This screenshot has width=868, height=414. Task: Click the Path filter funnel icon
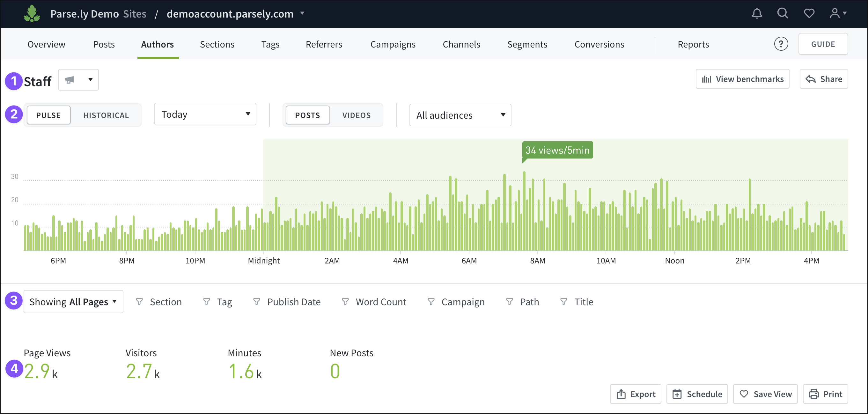(x=510, y=302)
